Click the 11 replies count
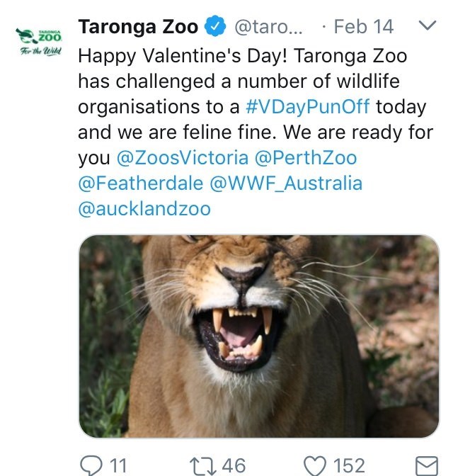The width and height of the screenshot is (453, 476). tap(117, 465)
